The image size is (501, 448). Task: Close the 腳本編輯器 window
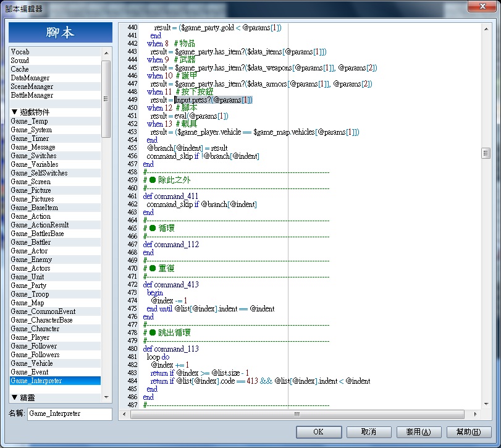click(x=482, y=6)
